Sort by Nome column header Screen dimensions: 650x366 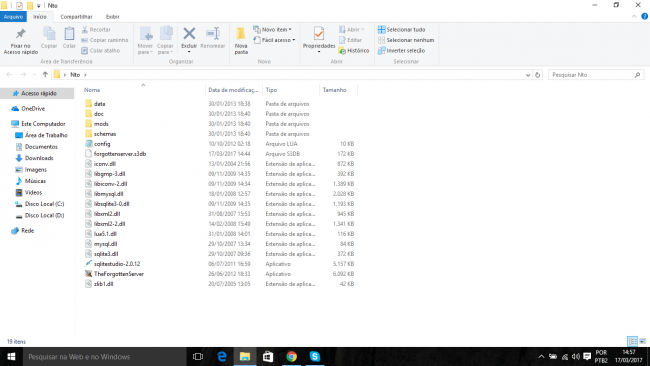[x=92, y=90]
